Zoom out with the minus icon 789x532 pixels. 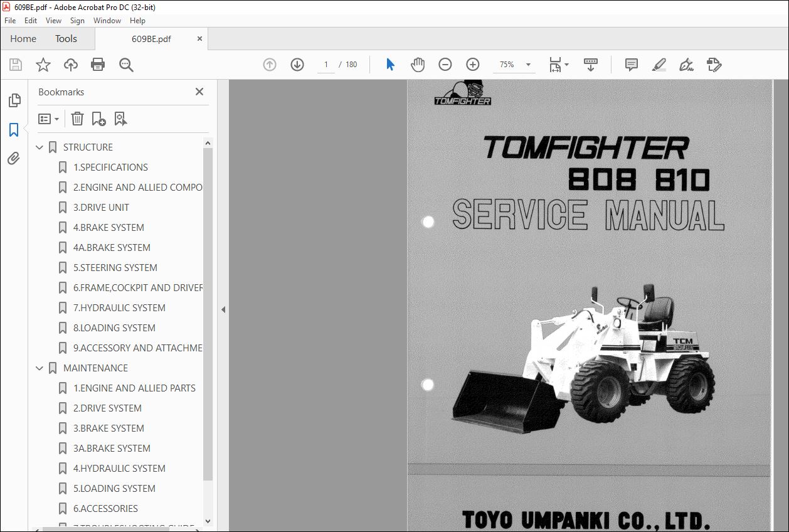(445, 65)
